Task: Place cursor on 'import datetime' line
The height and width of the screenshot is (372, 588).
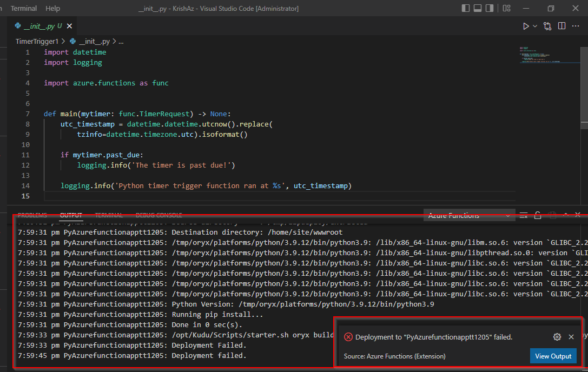Action: coord(75,52)
